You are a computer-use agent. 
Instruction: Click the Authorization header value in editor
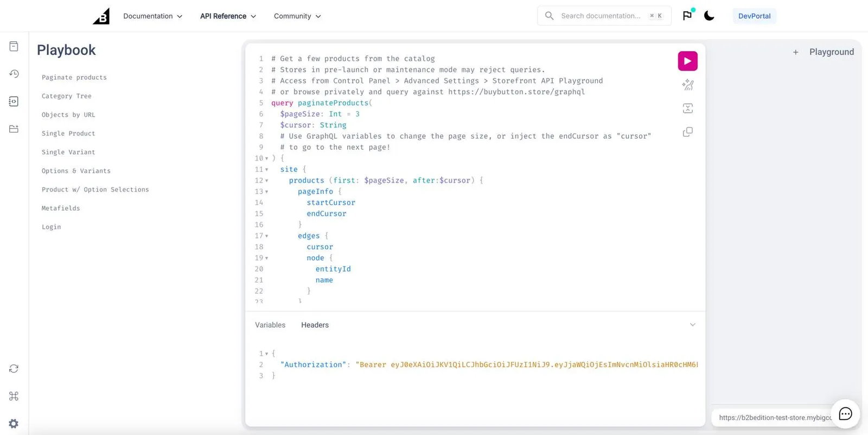[x=527, y=365]
